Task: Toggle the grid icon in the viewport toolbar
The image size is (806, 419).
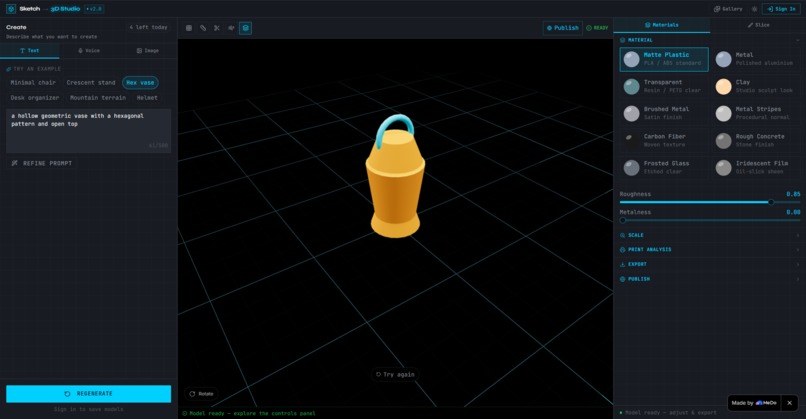Action: pos(189,28)
